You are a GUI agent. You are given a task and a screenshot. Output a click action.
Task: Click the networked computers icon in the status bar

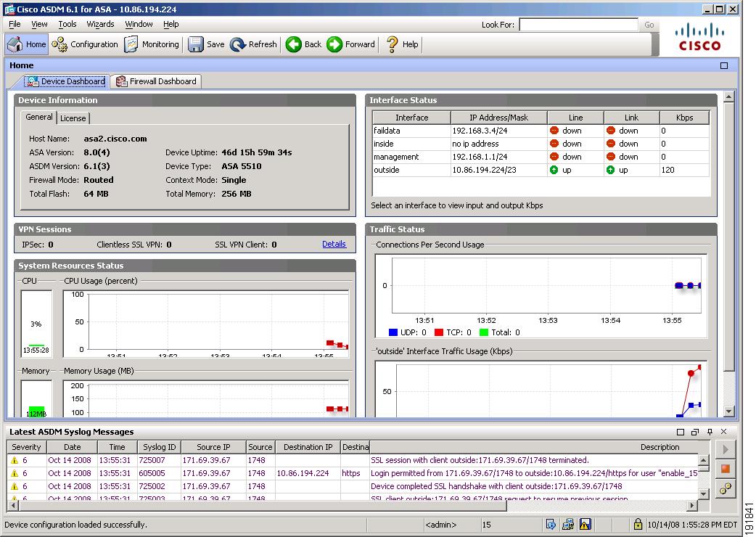[x=568, y=524]
